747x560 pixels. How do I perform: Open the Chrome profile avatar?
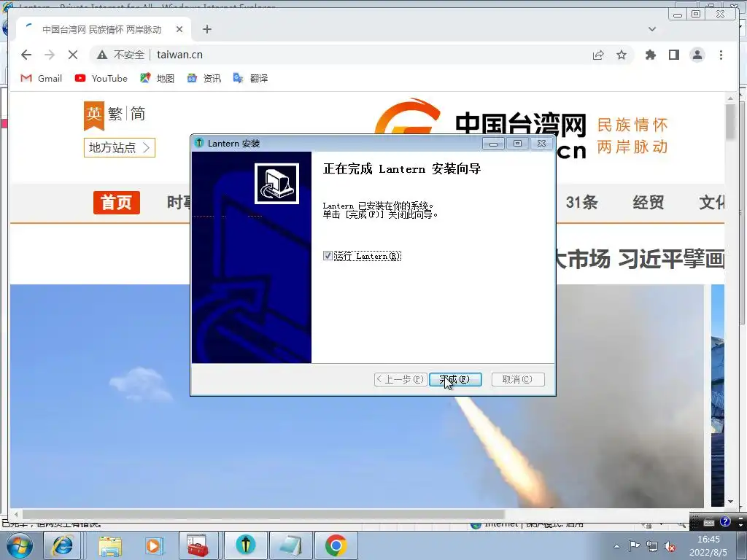(x=697, y=55)
